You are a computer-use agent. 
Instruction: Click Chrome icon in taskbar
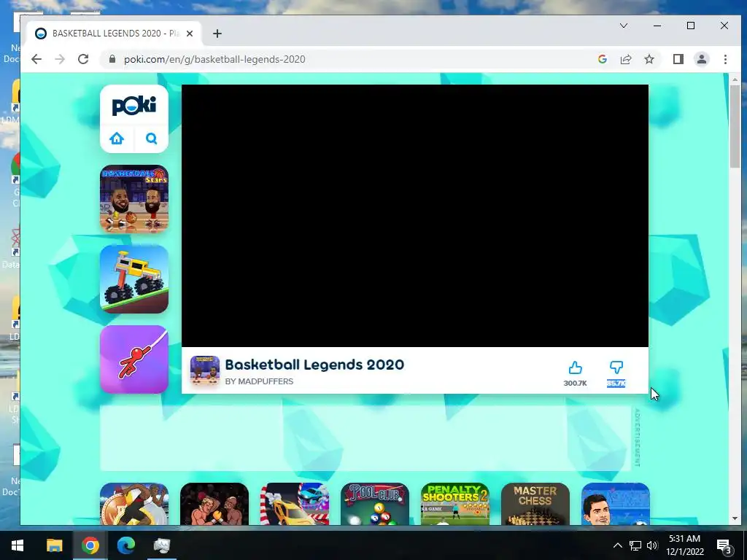[90, 545]
